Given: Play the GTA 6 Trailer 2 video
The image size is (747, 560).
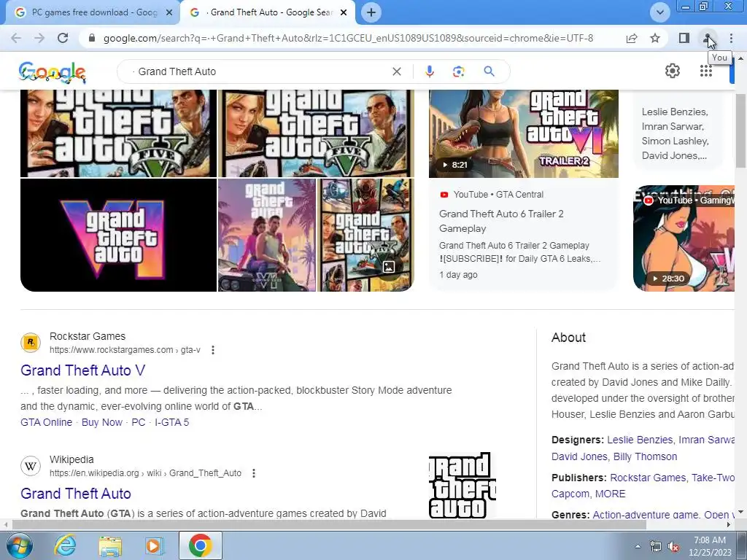Looking at the screenshot, I should [524, 134].
